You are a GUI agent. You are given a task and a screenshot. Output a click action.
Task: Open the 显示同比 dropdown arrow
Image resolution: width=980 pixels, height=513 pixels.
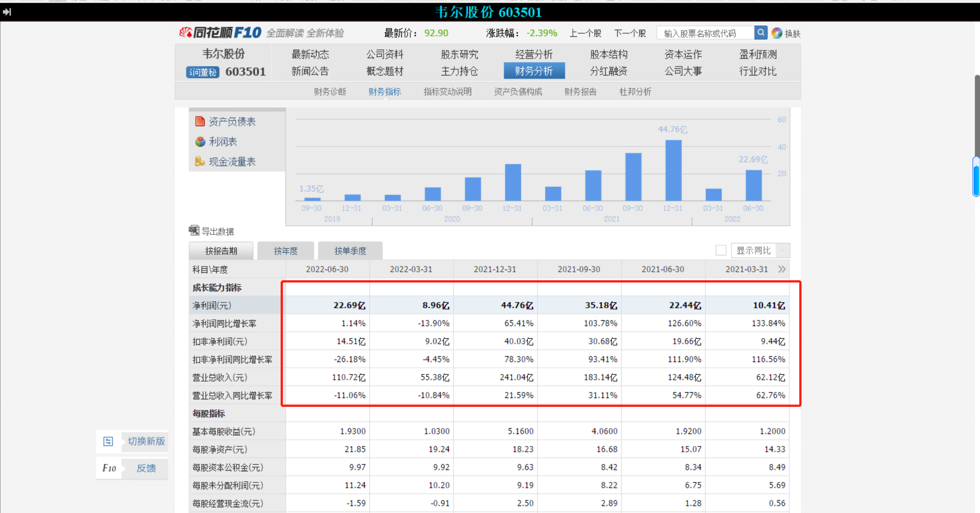pos(783,251)
